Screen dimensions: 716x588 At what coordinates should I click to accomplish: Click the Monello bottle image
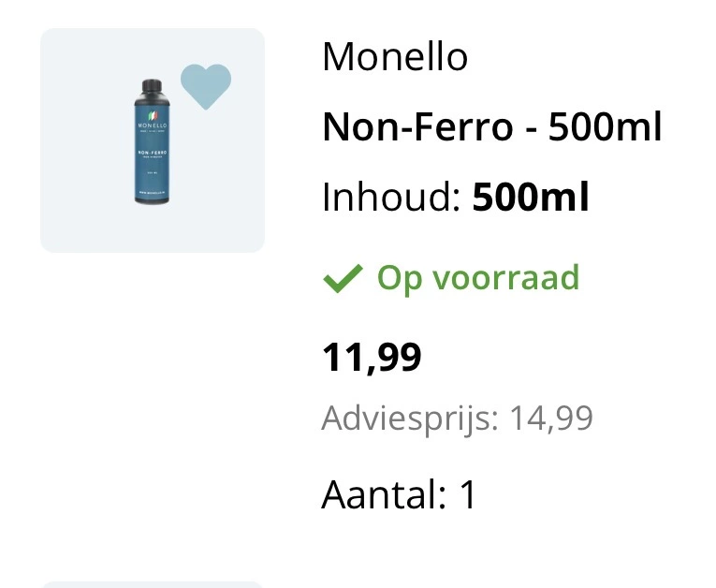point(152,140)
